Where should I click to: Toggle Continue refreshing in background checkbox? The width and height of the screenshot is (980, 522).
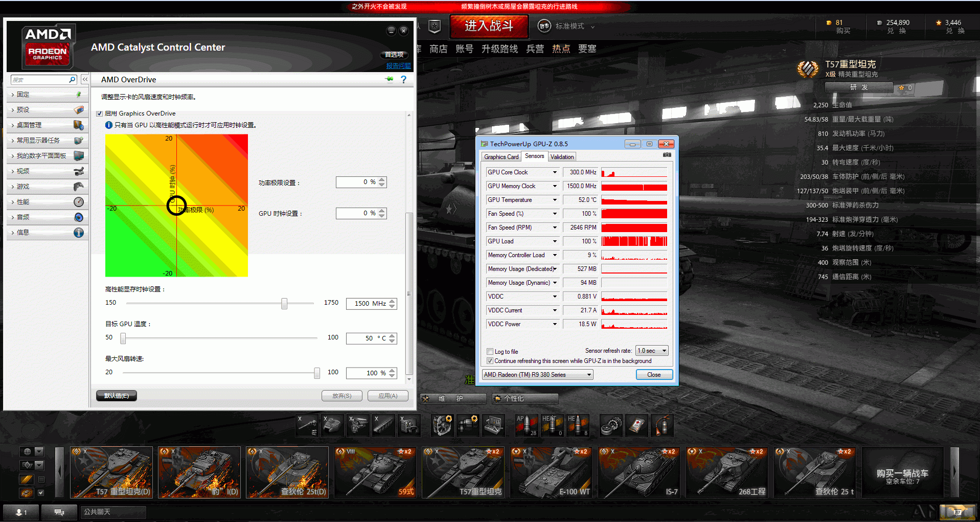tap(490, 361)
